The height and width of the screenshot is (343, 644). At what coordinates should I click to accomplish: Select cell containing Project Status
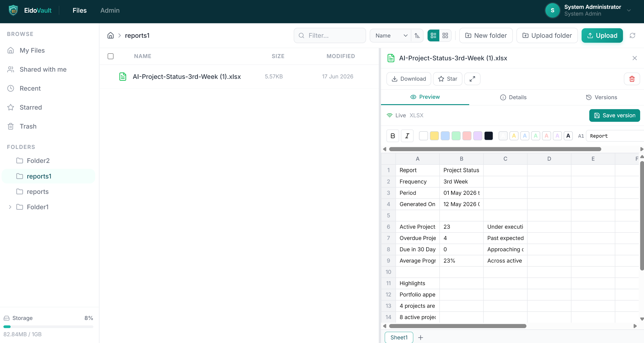[x=461, y=170]
